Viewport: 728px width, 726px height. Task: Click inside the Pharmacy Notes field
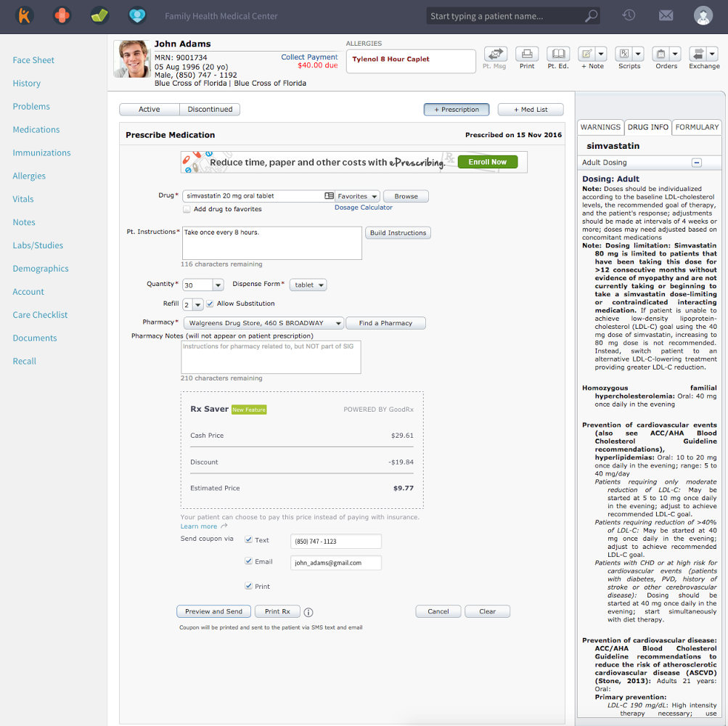270,356
